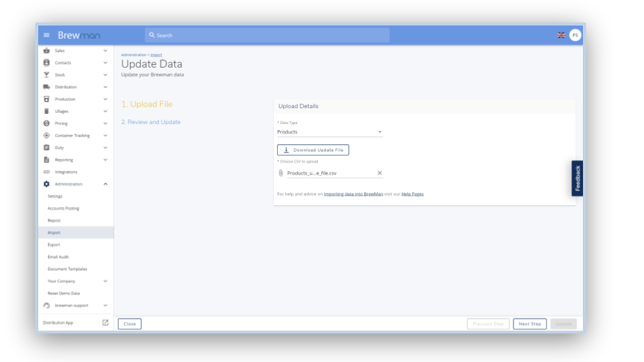Click the Ullages bin icon
Viewport: 644px width, 362px height.
click(x=46, y=111)
